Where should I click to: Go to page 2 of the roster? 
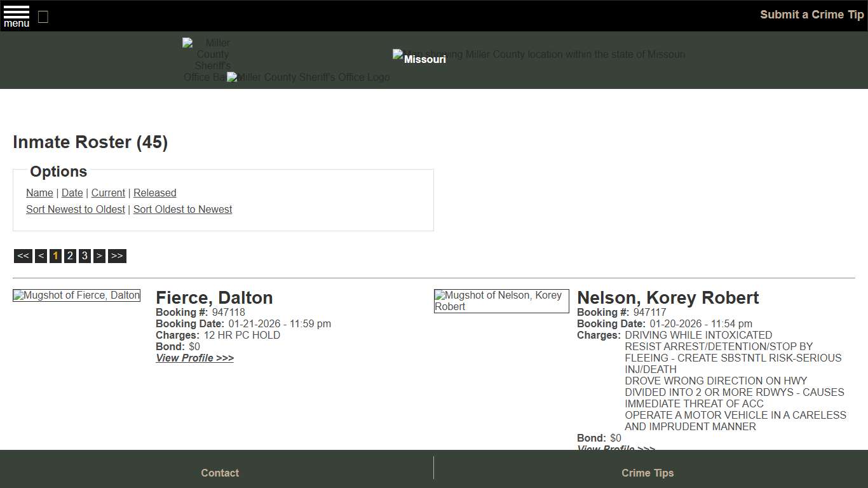click(x=70, y=255)
